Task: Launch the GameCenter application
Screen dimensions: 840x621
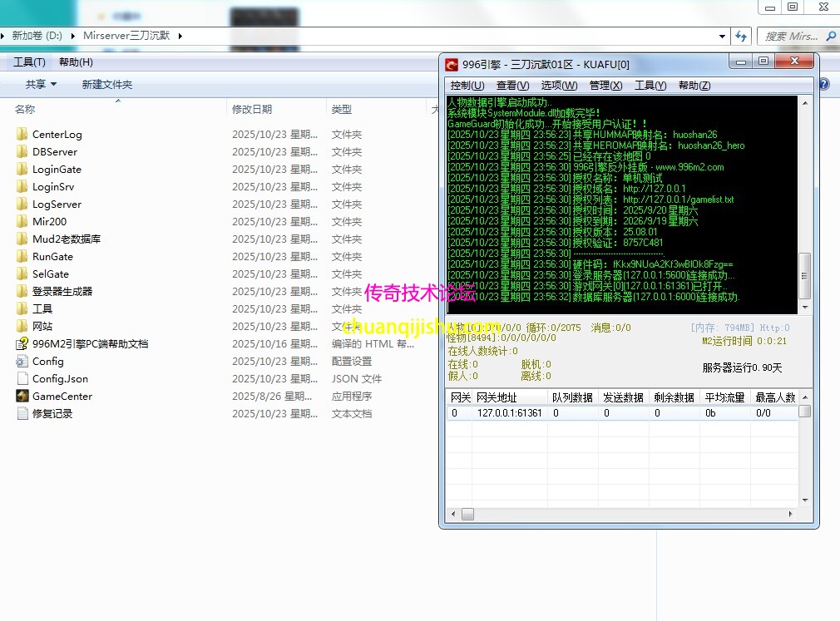Action: (x=62, y=396)
